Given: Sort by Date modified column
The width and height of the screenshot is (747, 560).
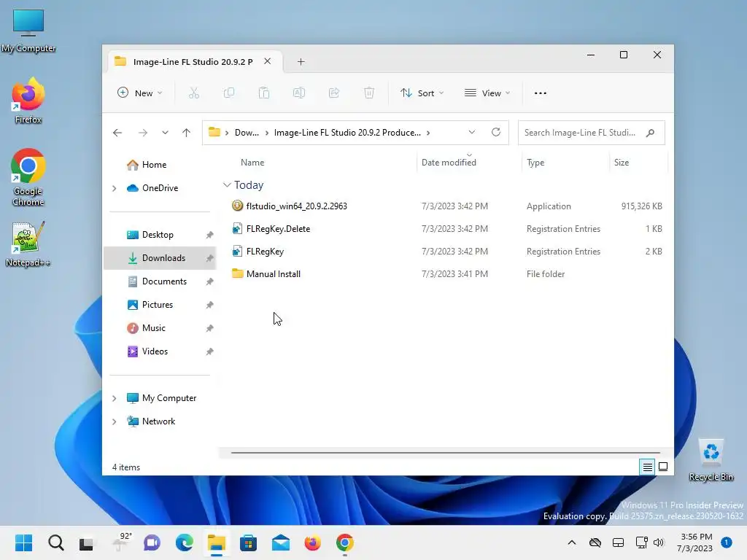Looking at the screenshot, I should (469, 163).
